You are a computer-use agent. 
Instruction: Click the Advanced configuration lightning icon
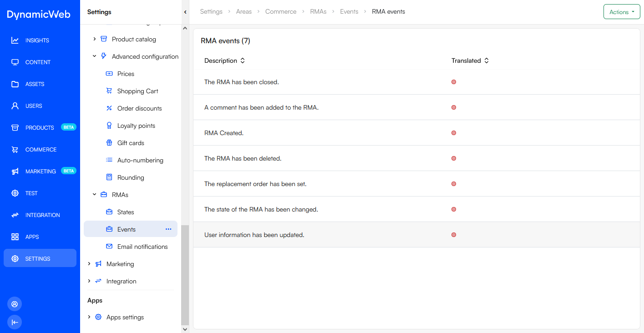[104, 56]
